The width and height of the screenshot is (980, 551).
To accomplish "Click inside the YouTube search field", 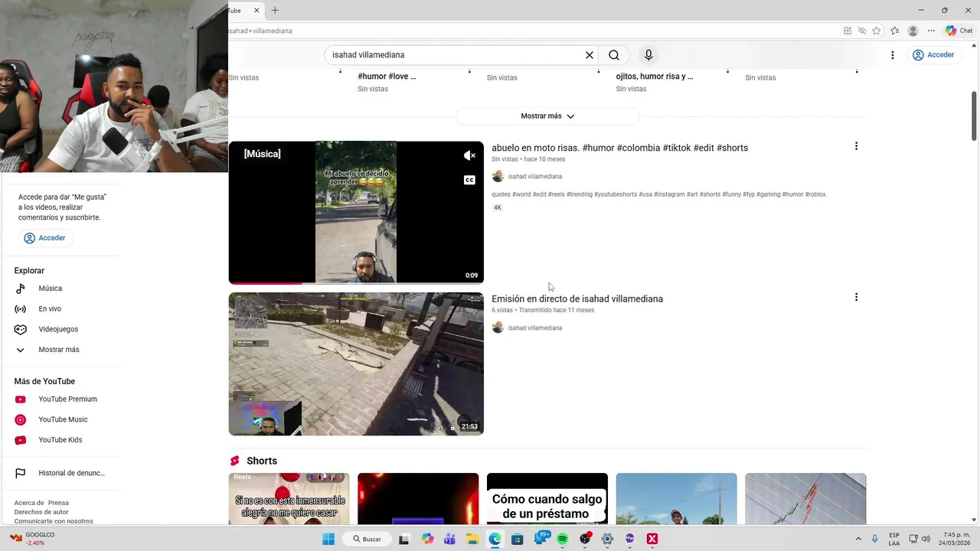I will [x=456, y=55].
